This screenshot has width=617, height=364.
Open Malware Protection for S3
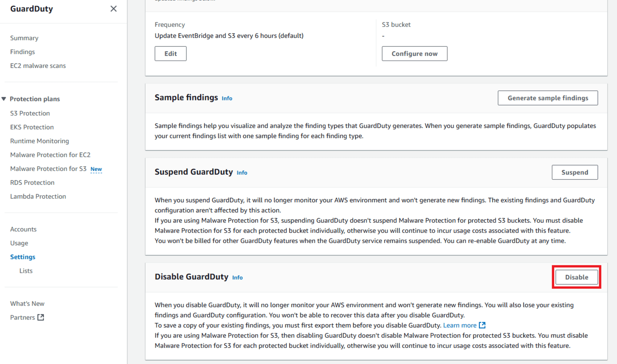[48, 169]
